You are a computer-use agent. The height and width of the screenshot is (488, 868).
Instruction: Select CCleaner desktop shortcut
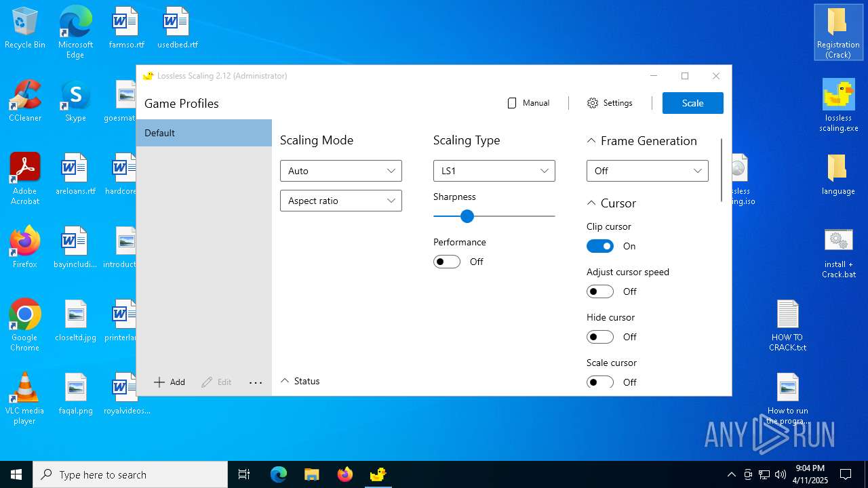(25, 102)
